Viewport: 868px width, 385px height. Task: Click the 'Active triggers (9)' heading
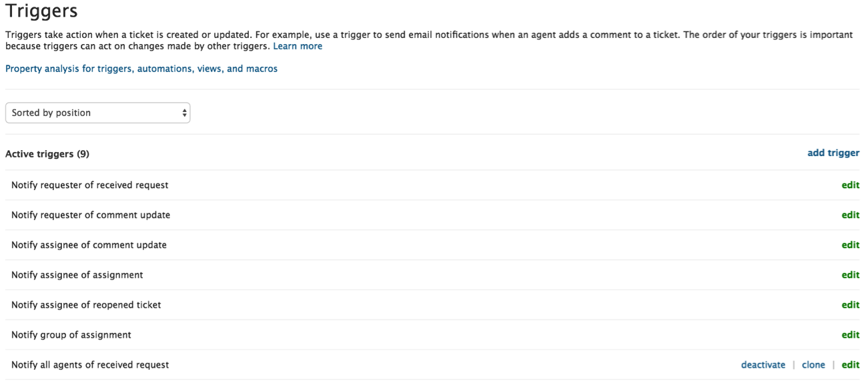(x=47, y=153)
